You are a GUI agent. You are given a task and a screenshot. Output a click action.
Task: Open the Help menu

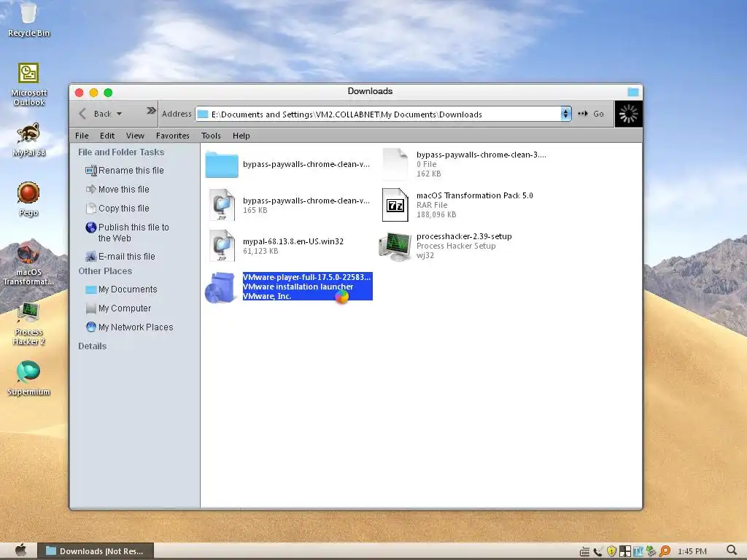pyautogui.click(x=241, y=136)
